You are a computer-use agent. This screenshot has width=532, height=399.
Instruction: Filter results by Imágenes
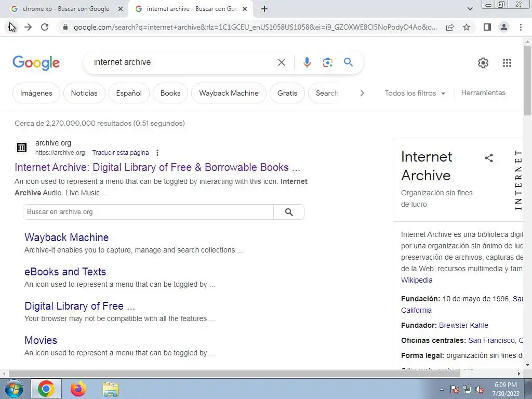pos(36,93)
